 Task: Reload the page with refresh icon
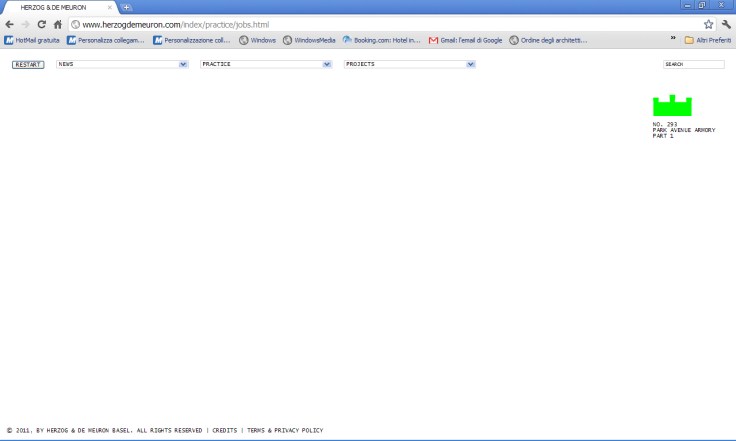(41, 24)
